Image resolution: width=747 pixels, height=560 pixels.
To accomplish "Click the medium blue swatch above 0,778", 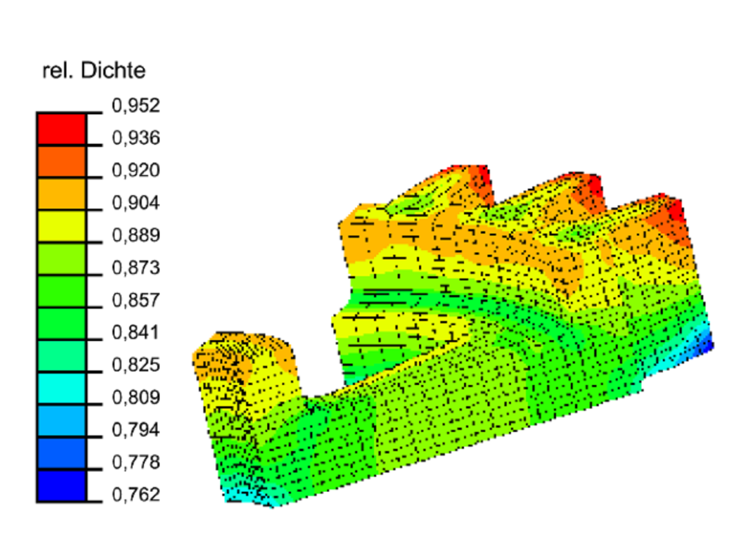I will [62, 453].
